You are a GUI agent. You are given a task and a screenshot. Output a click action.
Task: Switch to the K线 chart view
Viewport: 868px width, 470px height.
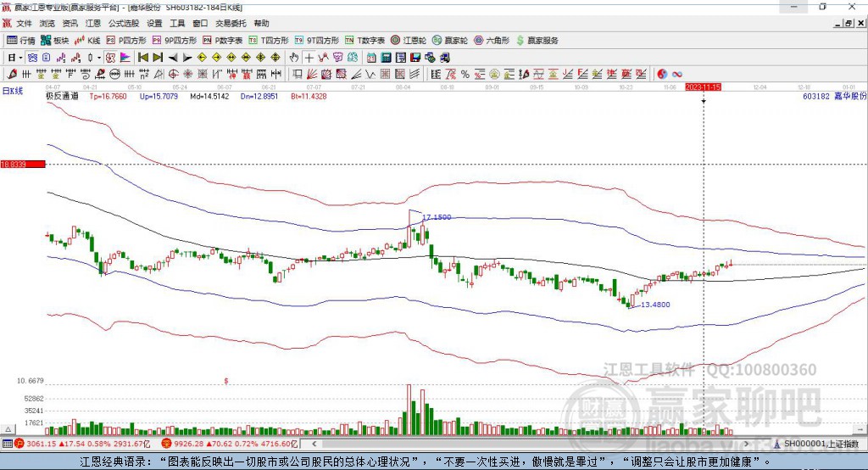tap(87, 41)
